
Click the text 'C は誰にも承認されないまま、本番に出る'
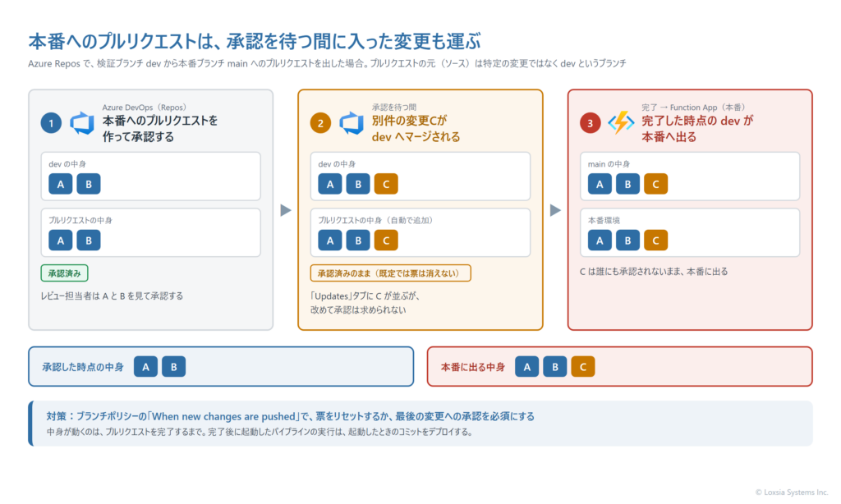tap(654, 272)
